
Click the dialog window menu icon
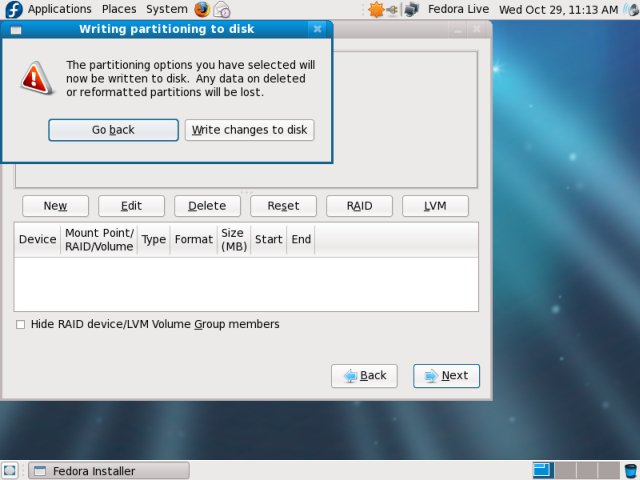(16, 30)
